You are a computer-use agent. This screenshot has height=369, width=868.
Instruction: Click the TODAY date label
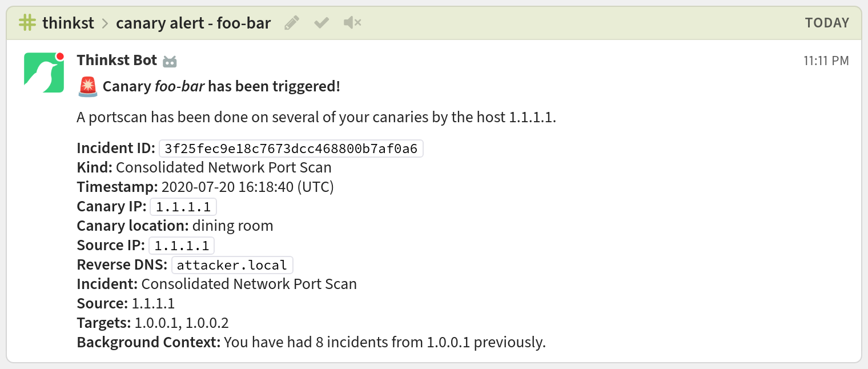827,23
